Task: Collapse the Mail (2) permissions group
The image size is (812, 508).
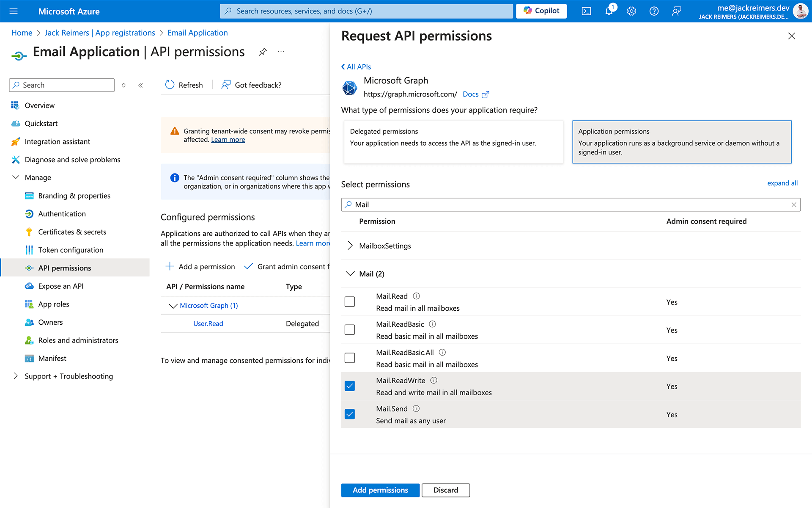Action: (349, 273)
